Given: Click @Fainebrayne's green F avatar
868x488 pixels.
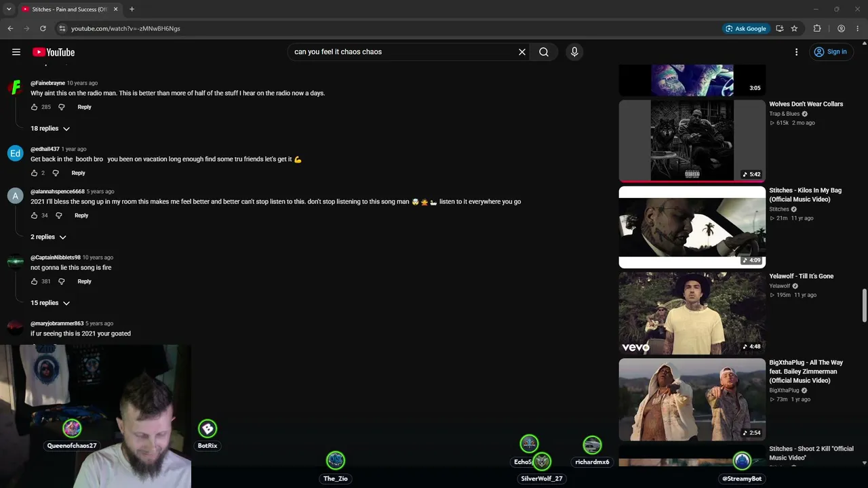Looking at the screenshot, I should [15, 87].
